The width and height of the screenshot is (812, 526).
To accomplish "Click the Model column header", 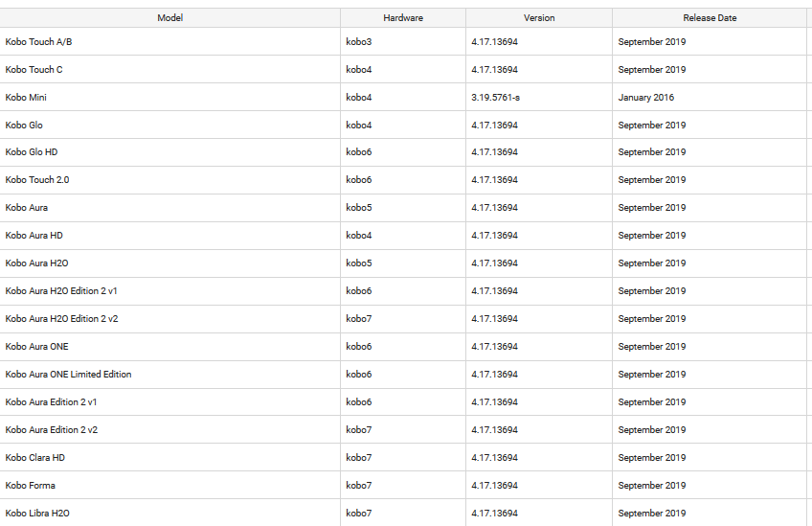I will click(169, 18).
